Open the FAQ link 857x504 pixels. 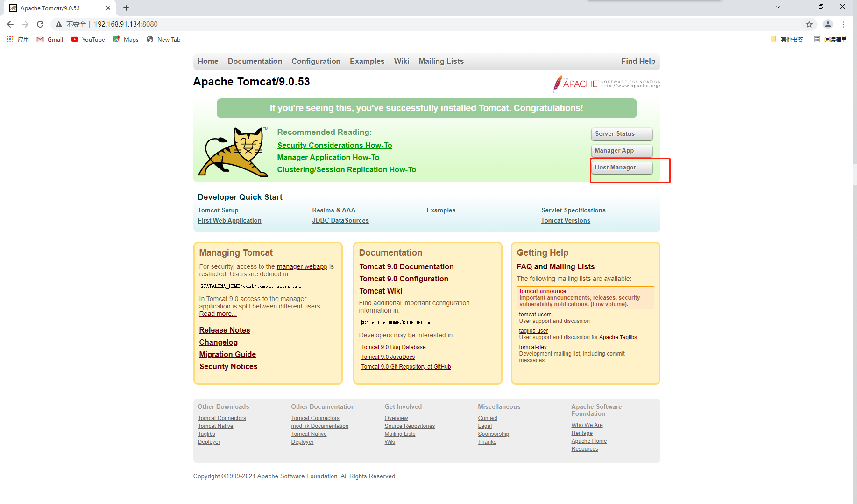524,267
